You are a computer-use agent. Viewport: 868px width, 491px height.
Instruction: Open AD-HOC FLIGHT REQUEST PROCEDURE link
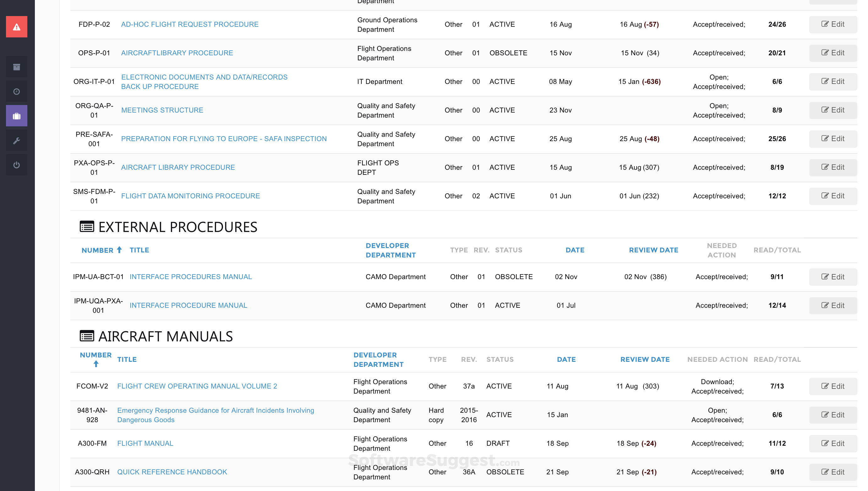[189, 24]
